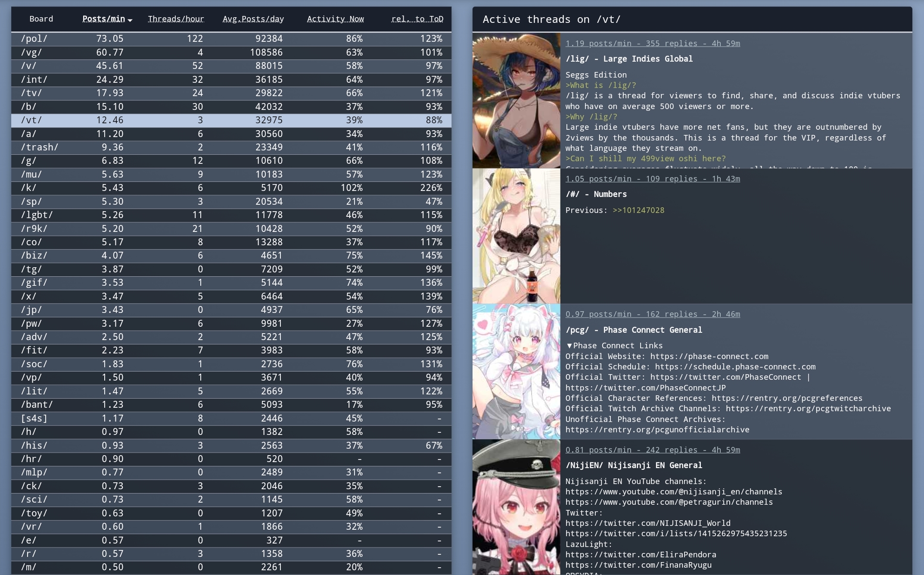Select the /h/ board row

231,432
